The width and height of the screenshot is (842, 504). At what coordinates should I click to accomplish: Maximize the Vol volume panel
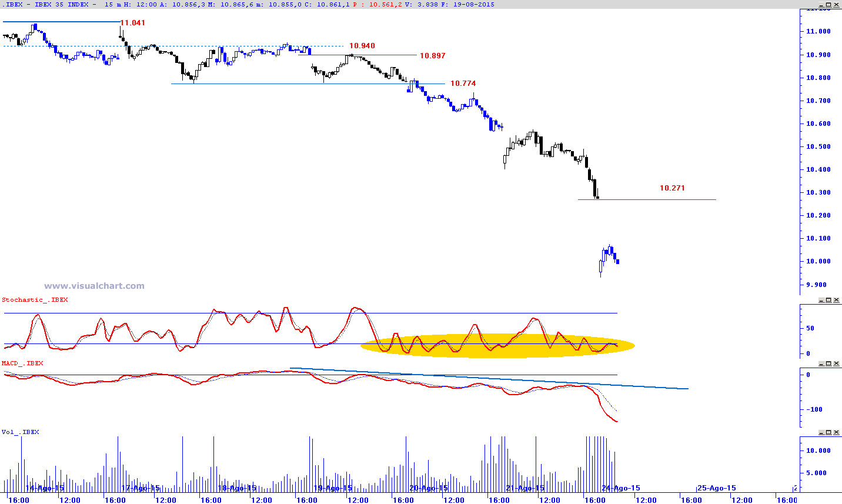click(828, 432)
